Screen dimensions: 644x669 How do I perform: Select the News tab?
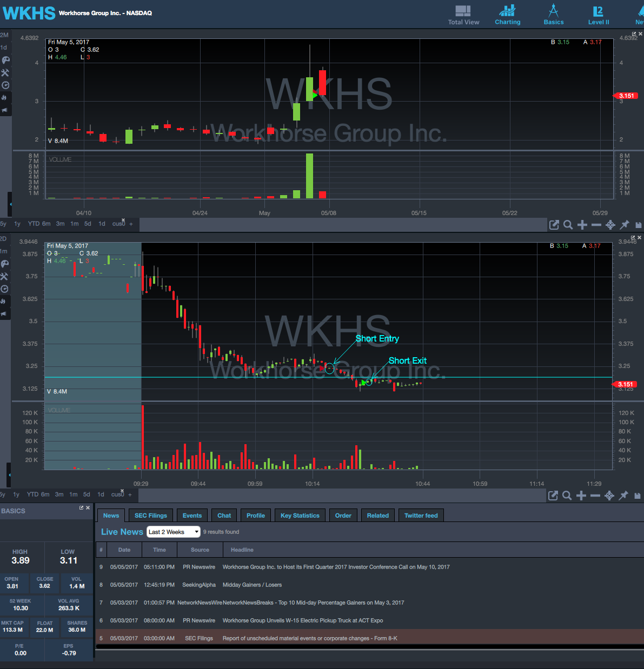pos(111,516)
